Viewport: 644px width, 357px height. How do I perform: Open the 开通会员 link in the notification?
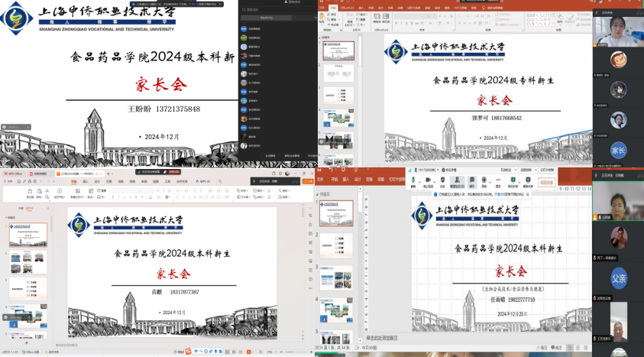point(500,194)
